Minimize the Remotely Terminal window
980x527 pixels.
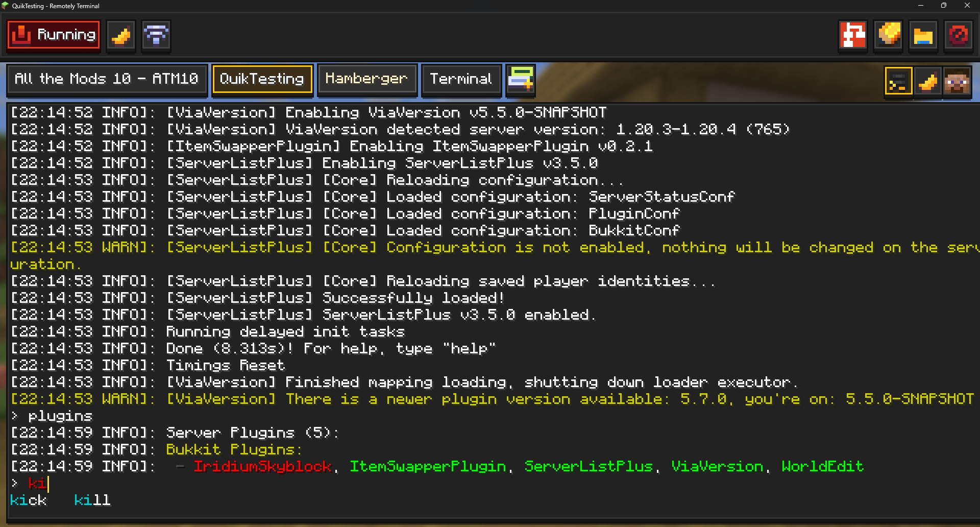pyautogui.click(x=921, y=6)
